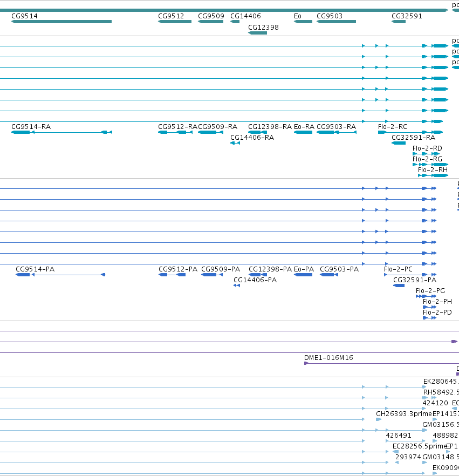
Task: Open the CG9509-PA protein label
Action: click(221, 269)
